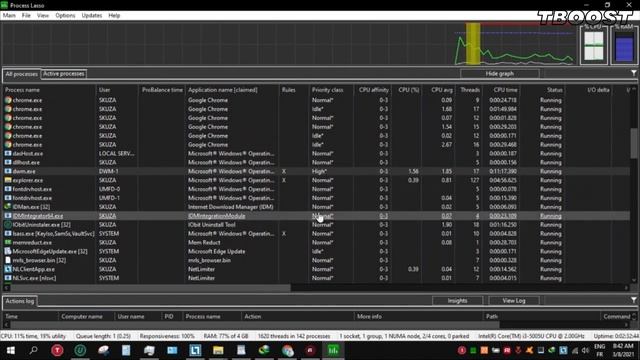Click the High* priority cell of dwm.exe
640x360 pixels.
331,171
